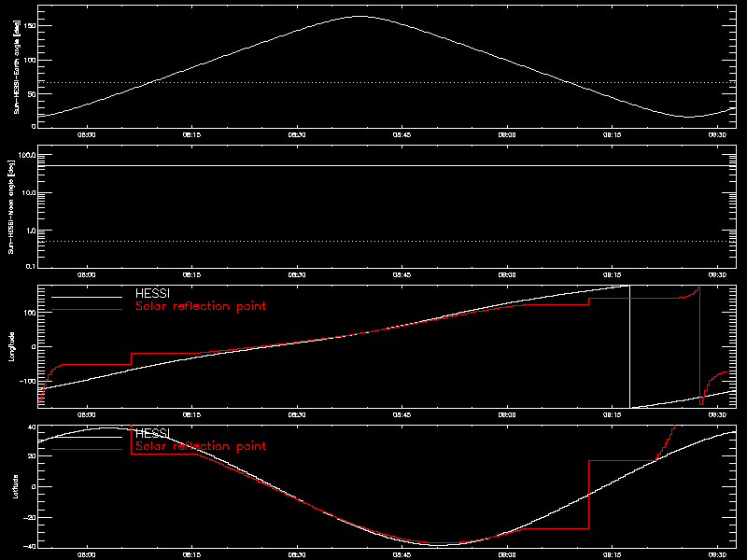Click the 10.0 tick label in Noon angle plot
The height and width of the screenshot is (560, 747).
[x=29, y=193]
